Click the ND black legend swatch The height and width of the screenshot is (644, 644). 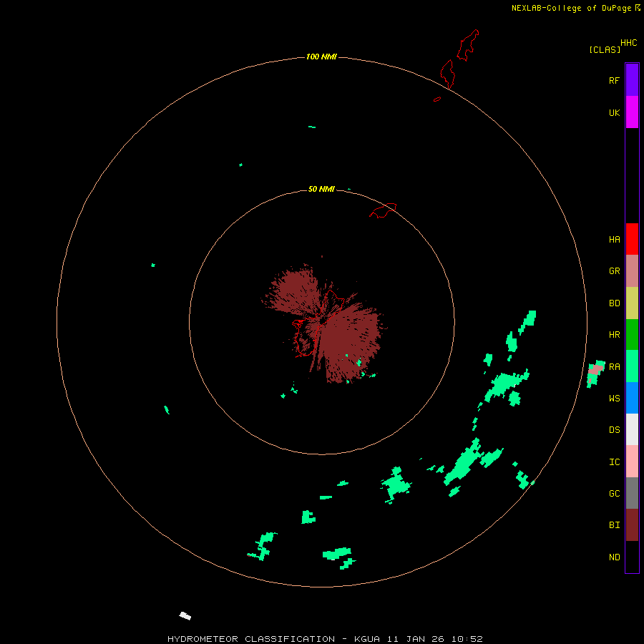point(632,557)
